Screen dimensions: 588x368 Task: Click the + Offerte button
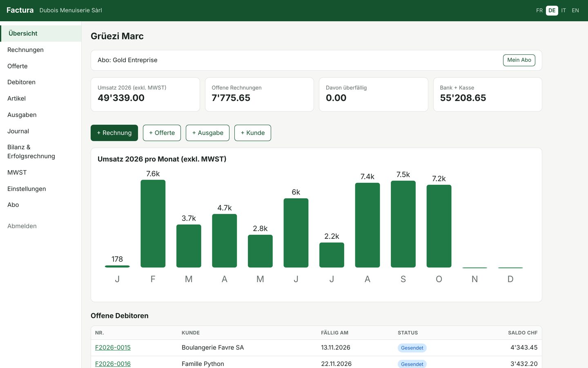(x=162, y=133)
